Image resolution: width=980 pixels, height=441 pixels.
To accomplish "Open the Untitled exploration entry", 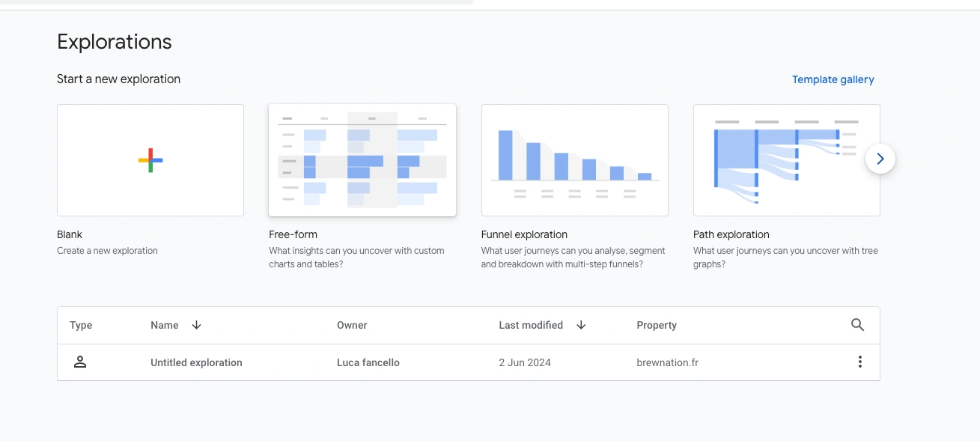I will (196, 362).
